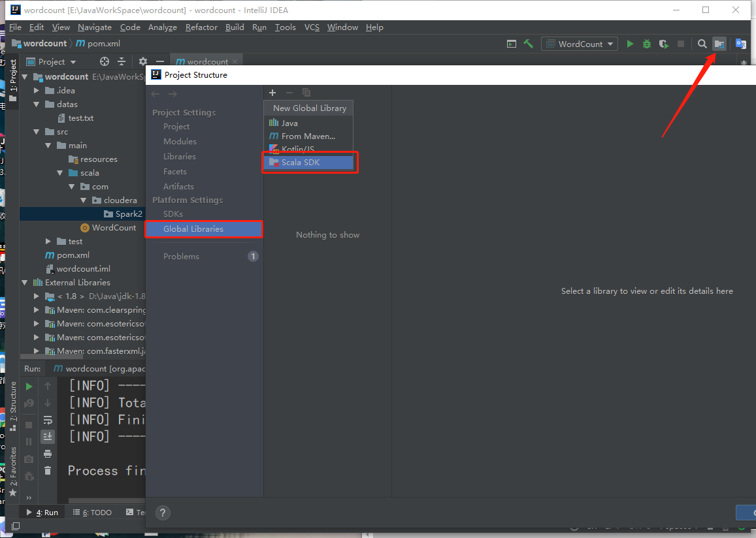
Task: Open the 4: Run tool tab
Action: (x=42, y=513)
